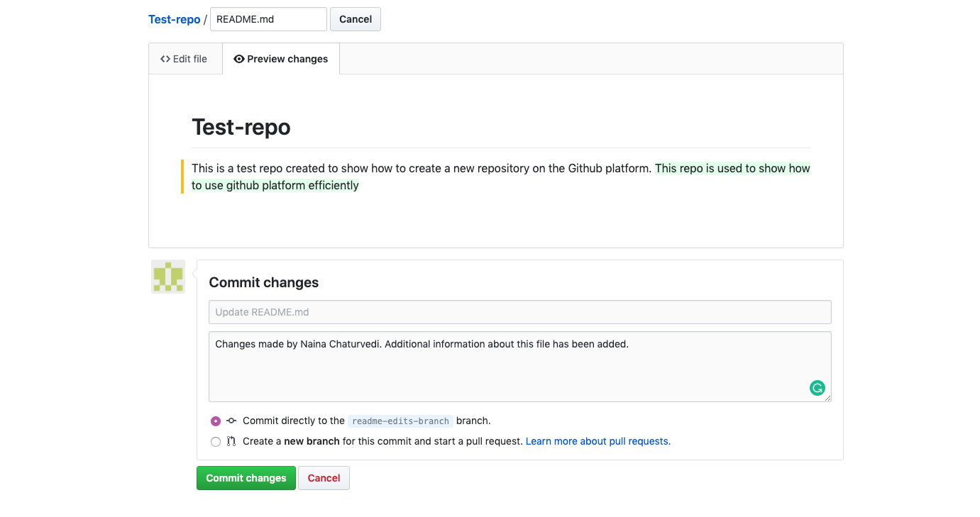Click the git commit icon beside direct commit
Viewport: 980px width, 517px height.
pyautogui.click(x=231, y=421)
